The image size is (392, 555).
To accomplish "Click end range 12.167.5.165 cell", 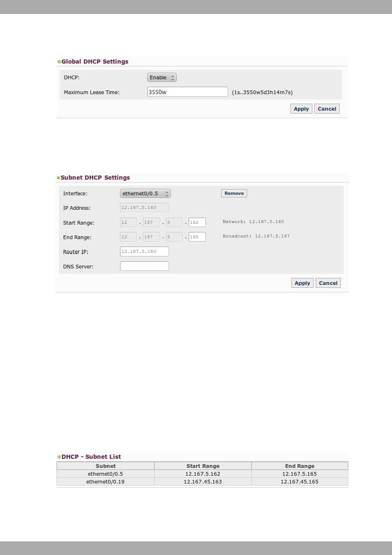I will pos(300,474).
